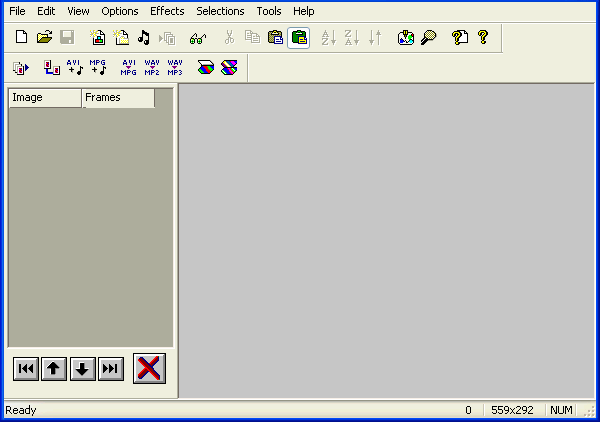Click the greyed-out frames play icon
Screen dimensions: 600x422
point(167,38)
